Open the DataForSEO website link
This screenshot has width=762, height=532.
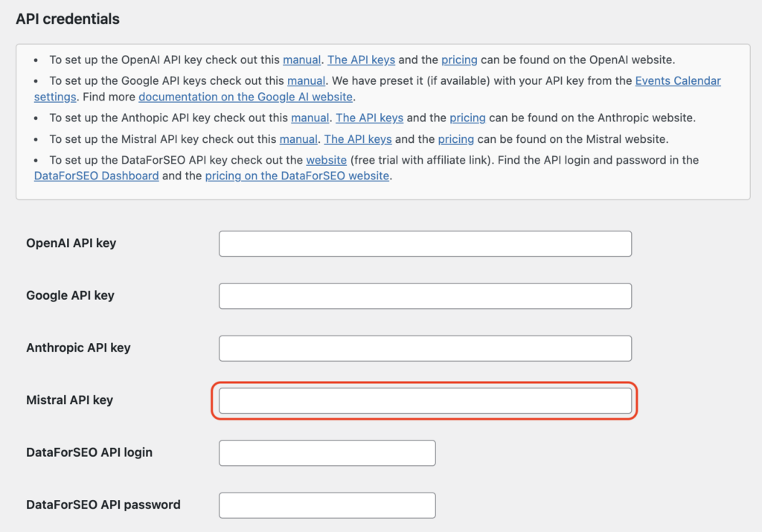(327, 159)
